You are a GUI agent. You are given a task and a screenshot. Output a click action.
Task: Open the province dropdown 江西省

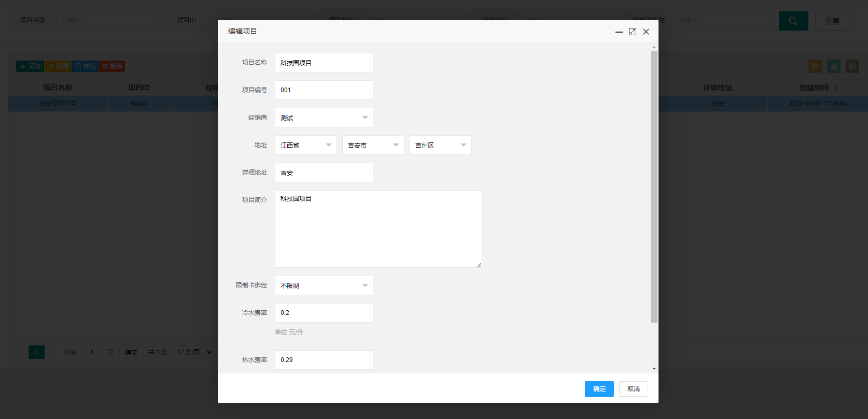pos(306,145)
